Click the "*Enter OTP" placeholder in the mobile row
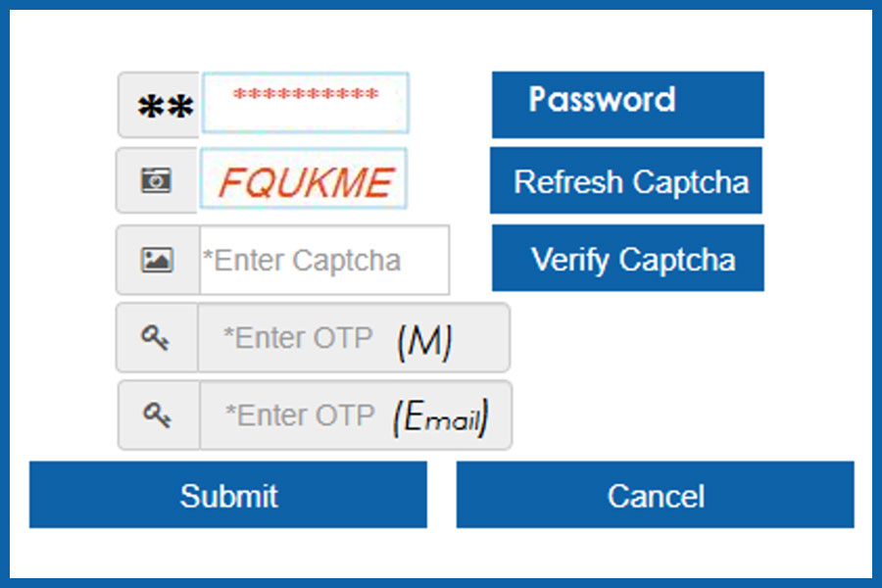 tap(298, 338)
